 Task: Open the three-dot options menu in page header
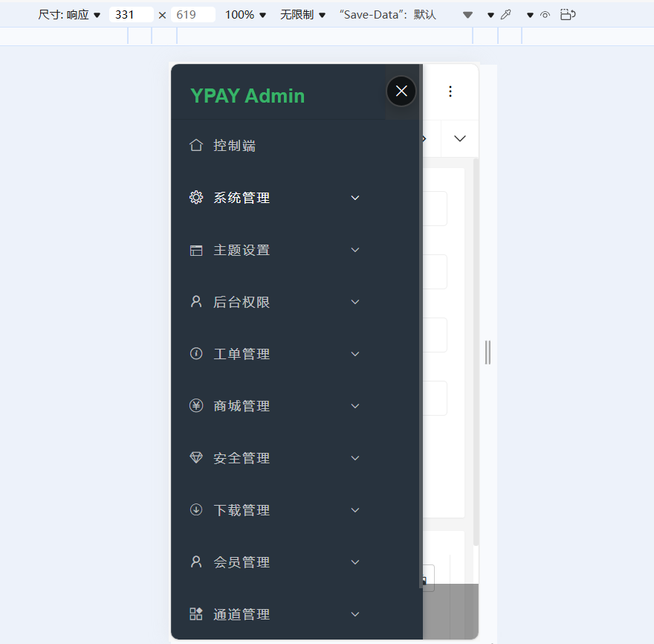[450, 91]
